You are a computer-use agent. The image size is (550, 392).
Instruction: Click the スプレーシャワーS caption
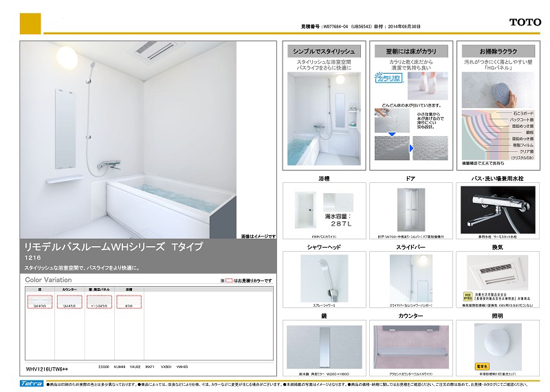click(x=324, y=305)
